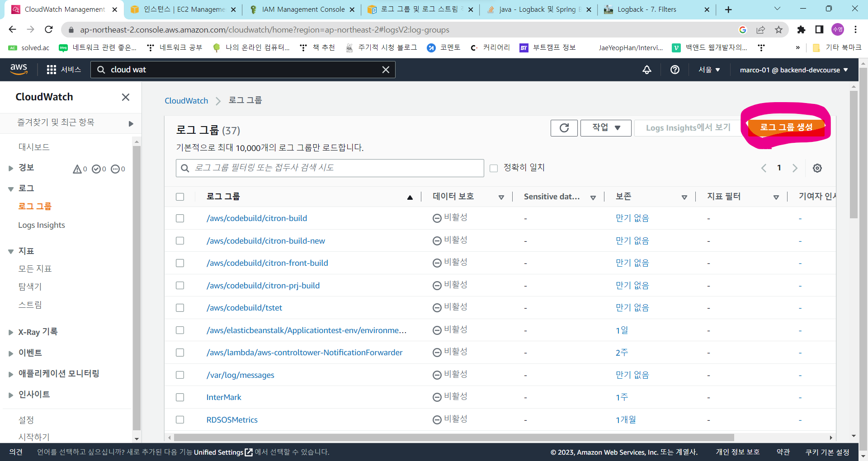Select the /aws/codebuild/tstet row checkbox

(x=180, y=308)
